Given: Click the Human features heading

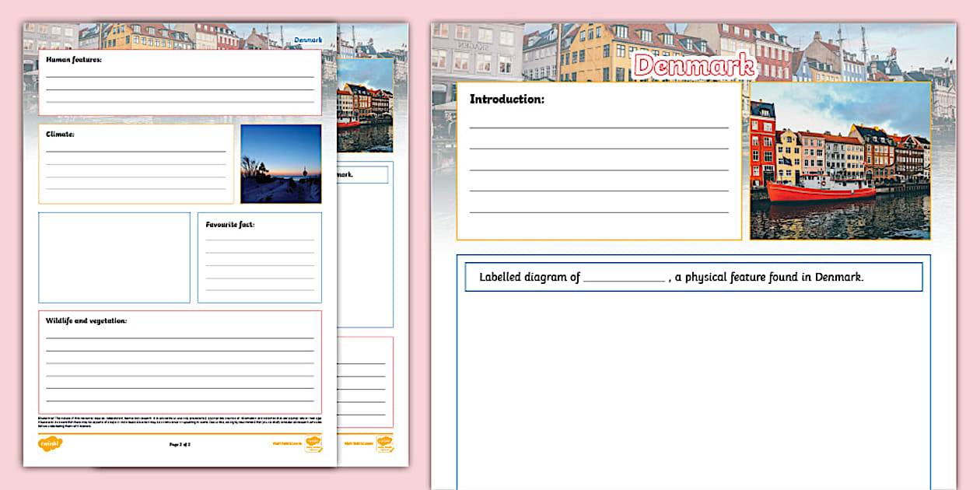Looking at the screenshot, I should [x=74, y=59].
